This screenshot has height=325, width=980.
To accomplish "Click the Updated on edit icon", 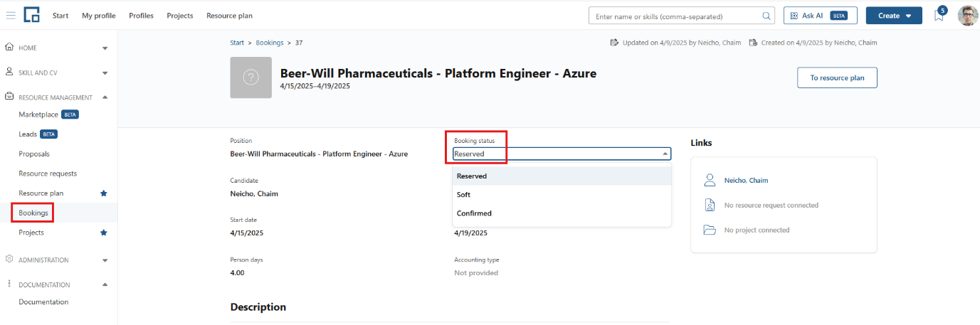I will [615, 43].
